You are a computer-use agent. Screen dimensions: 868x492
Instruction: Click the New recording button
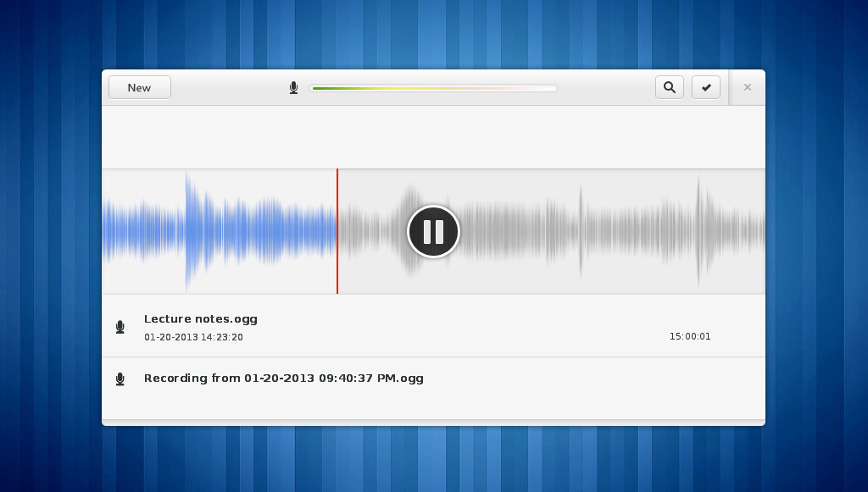[x=140, y=87]
